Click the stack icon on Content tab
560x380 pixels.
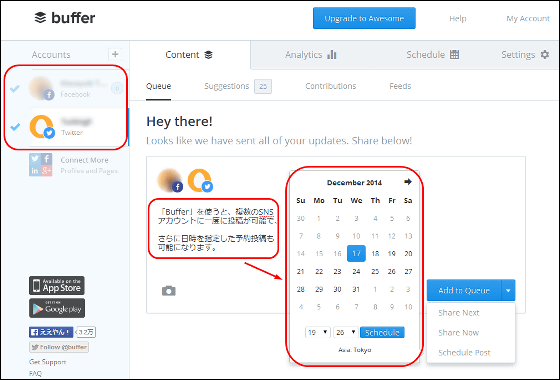(x=208, y=55)
